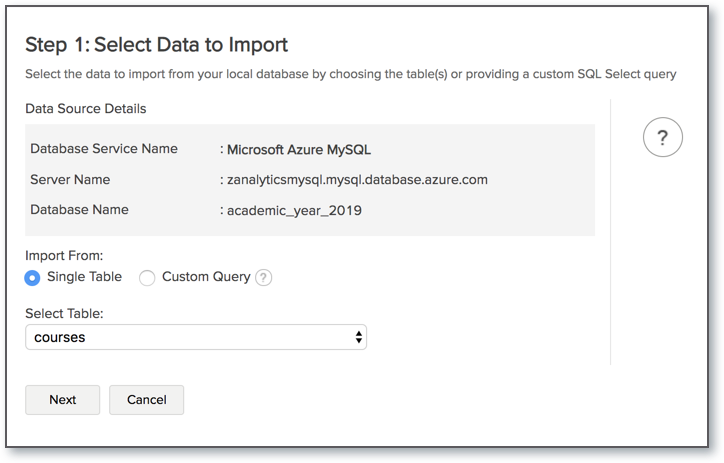Click the help icon beside Custom Query
The image size is (724, 463).
click(264, 278)
